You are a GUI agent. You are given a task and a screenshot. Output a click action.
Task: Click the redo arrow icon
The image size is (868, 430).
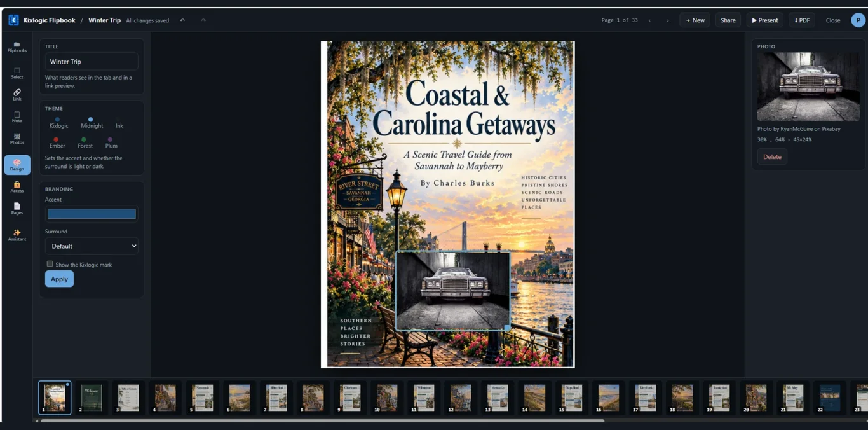(x=203, y=20)
